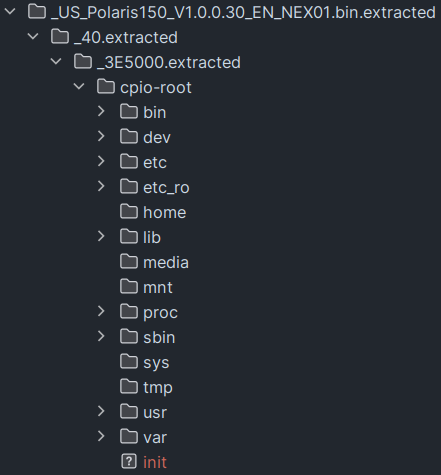Collapse the _3E5000.extracted folder chevron

point(56,61)
